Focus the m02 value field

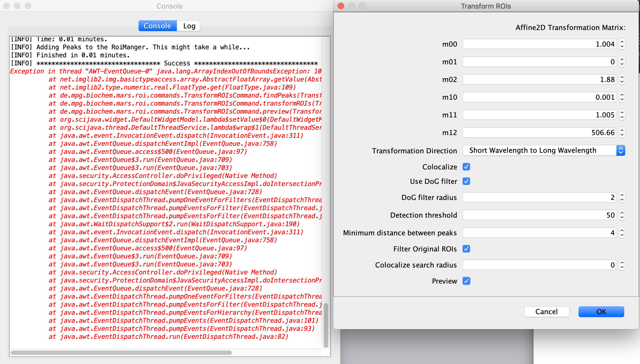tap(539, 79)
